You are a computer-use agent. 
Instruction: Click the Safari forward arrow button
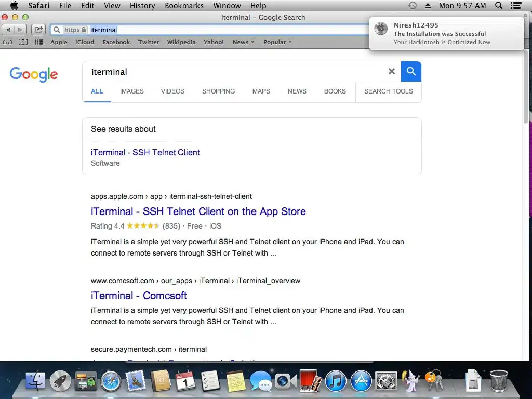coord(20,30)
